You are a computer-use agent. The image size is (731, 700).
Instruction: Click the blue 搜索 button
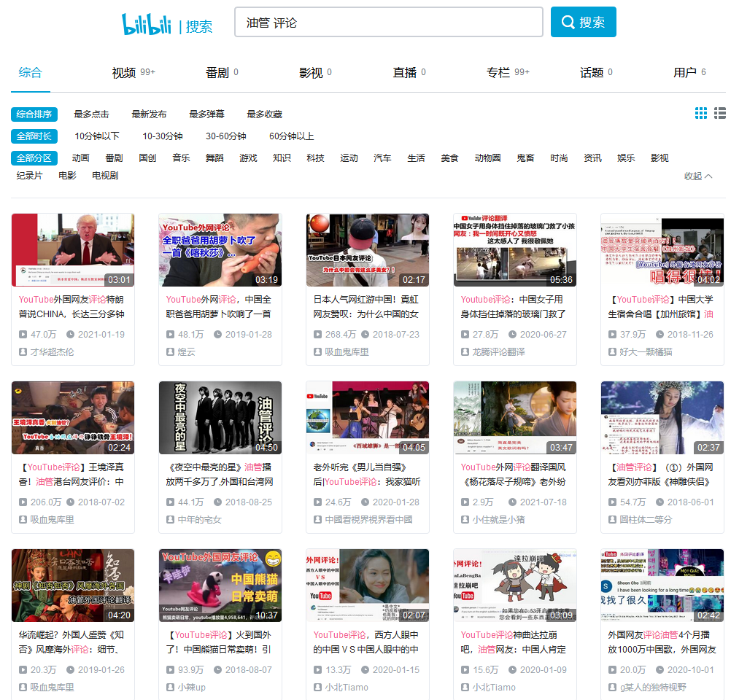tap(583, 23)
